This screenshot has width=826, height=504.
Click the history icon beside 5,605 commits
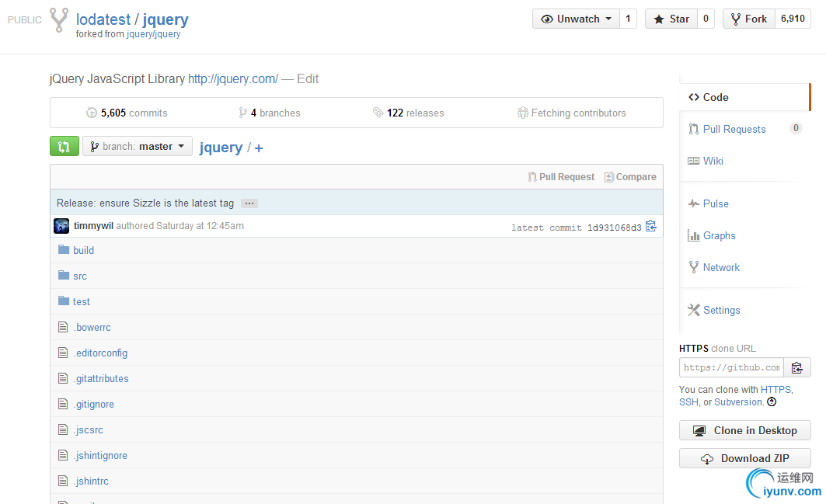coord(92,113)
